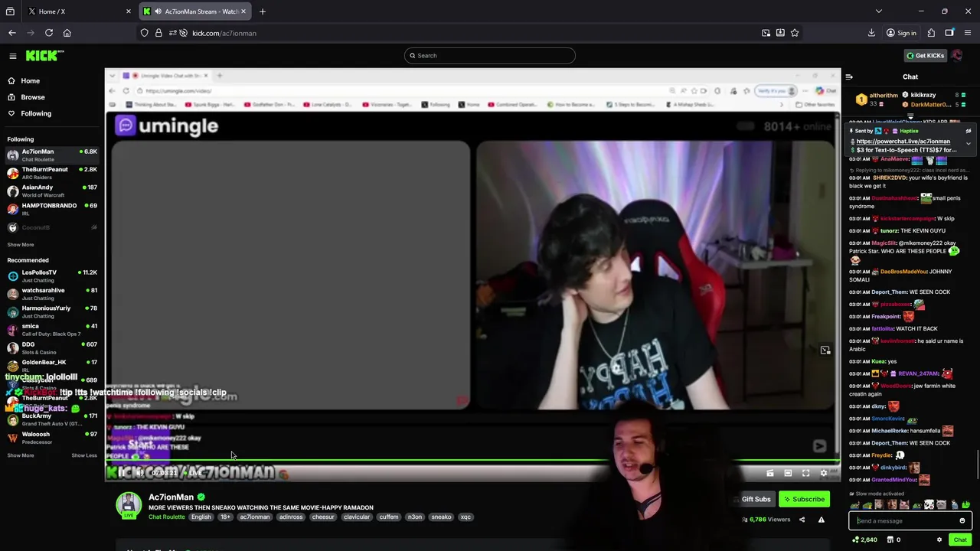This screenshot has width=980, height=551.
Task: Expand the gift leaderboard handle
Action: pyautogui.click(x=910, y=117)
